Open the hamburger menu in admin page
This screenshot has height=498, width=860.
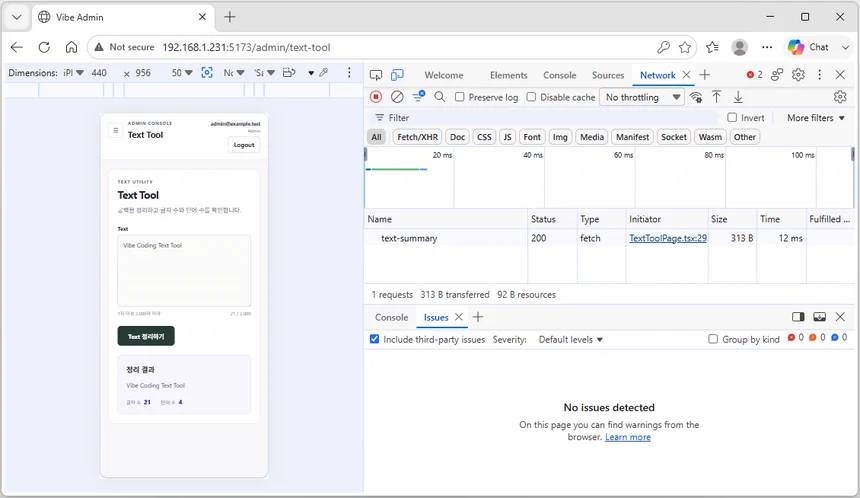coord(115,131)
